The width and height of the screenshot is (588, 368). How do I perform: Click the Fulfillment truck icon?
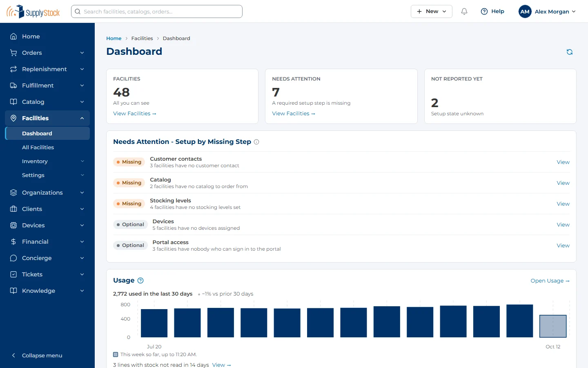13,85
